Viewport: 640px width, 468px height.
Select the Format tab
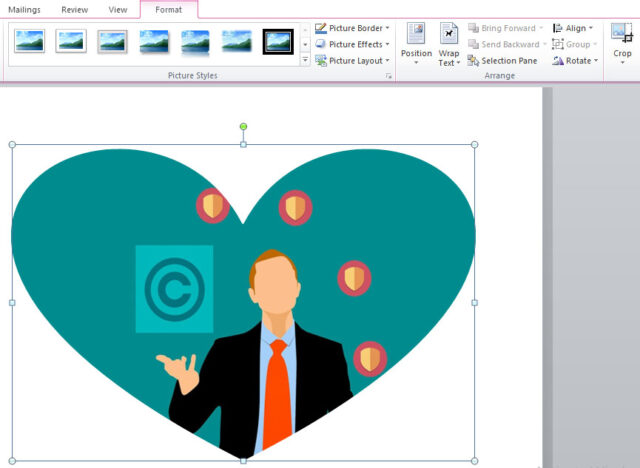(169, 10)
